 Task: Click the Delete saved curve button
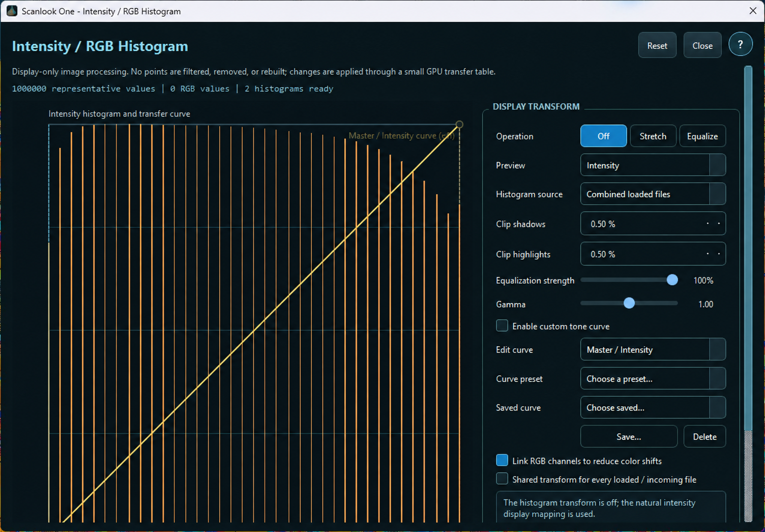704,436
